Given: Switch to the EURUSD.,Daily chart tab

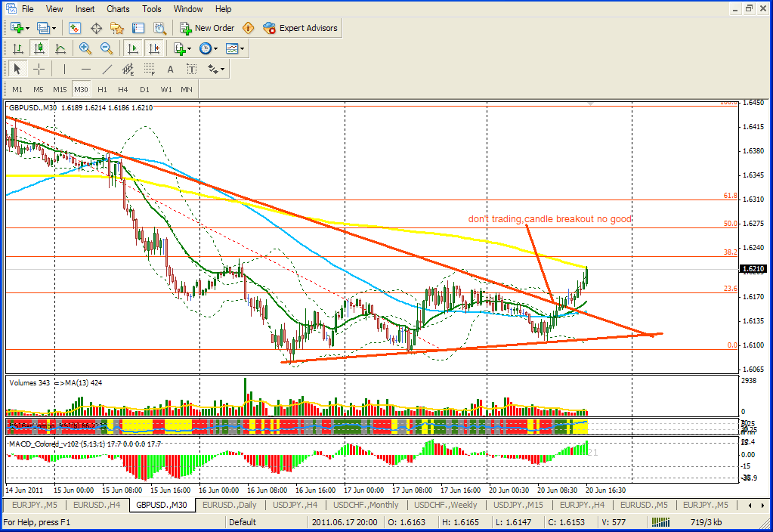Looking at the screenshot, I should (229, 505).
